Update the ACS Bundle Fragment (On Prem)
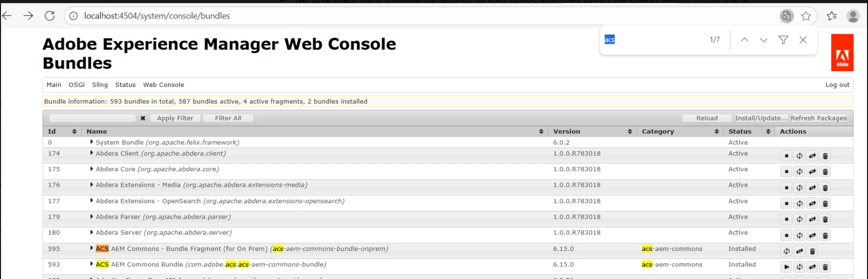 click(x=799, y=251)
